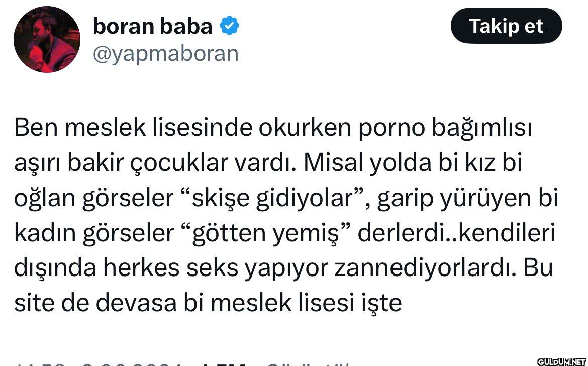
Task: Open the @yapmaboran handle link
Action: point(166,53)
